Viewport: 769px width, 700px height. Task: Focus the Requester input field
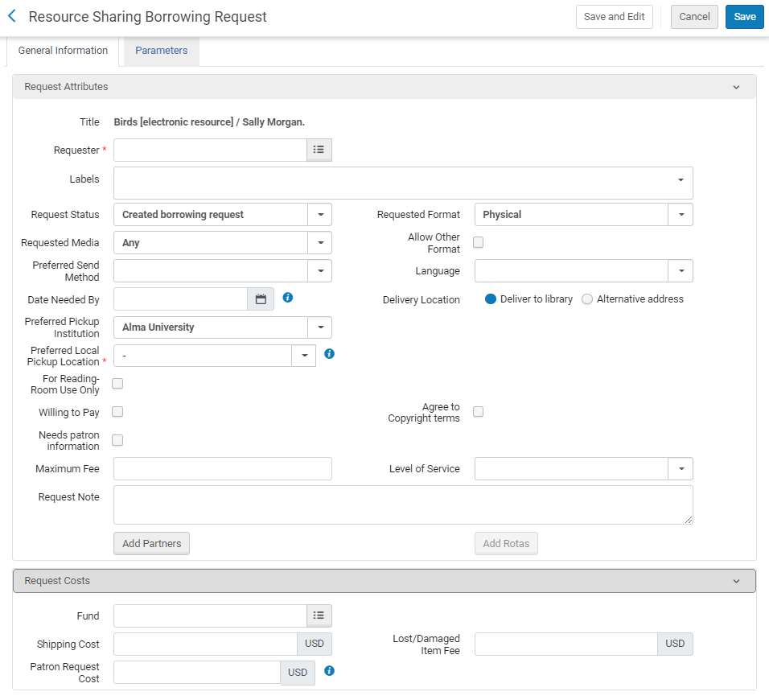211,150
